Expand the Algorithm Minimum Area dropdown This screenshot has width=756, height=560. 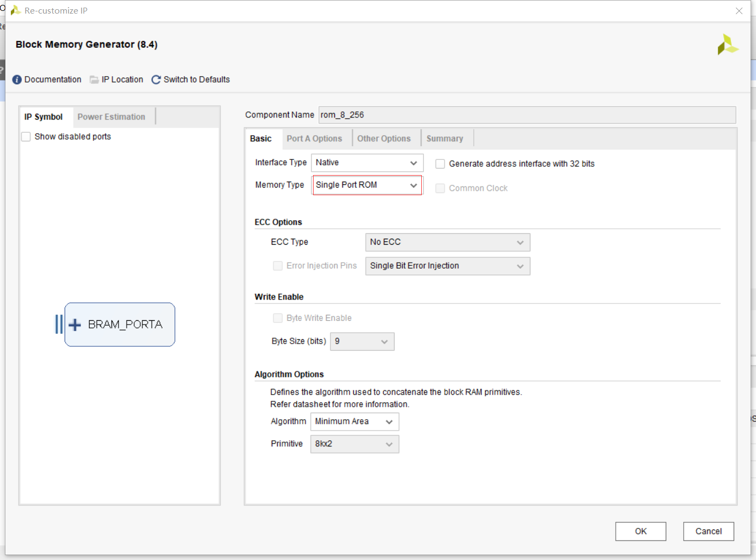[x=355, y=421]
